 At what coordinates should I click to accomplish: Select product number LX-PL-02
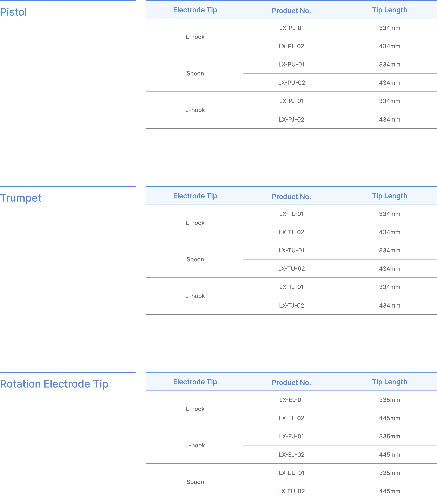pos(291,46)
